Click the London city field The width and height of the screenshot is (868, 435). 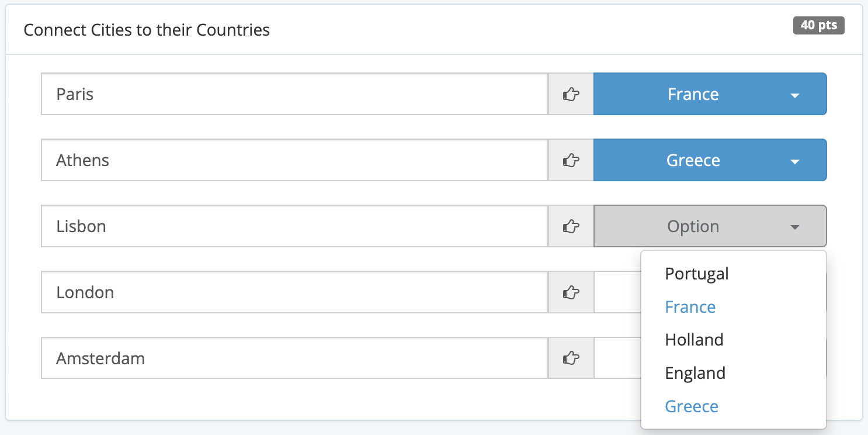pos(294,292)
